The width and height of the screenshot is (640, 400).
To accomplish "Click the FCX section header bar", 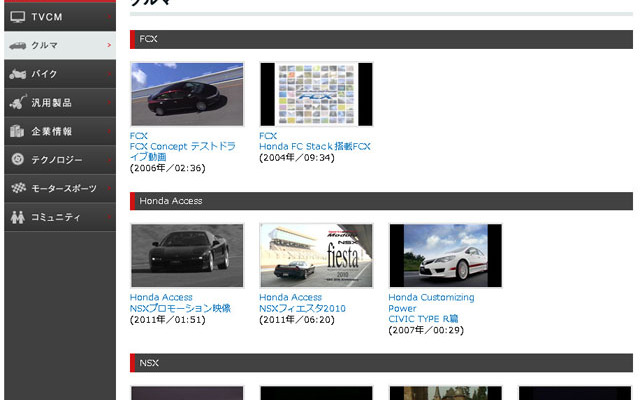I will [381, 39].
